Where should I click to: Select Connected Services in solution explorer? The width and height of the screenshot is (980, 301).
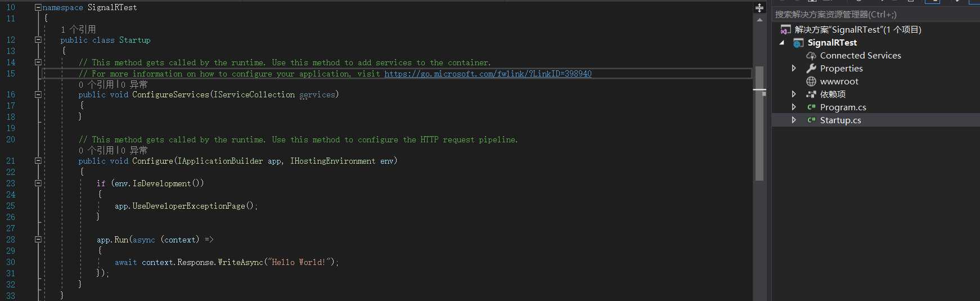pos(860,56)
